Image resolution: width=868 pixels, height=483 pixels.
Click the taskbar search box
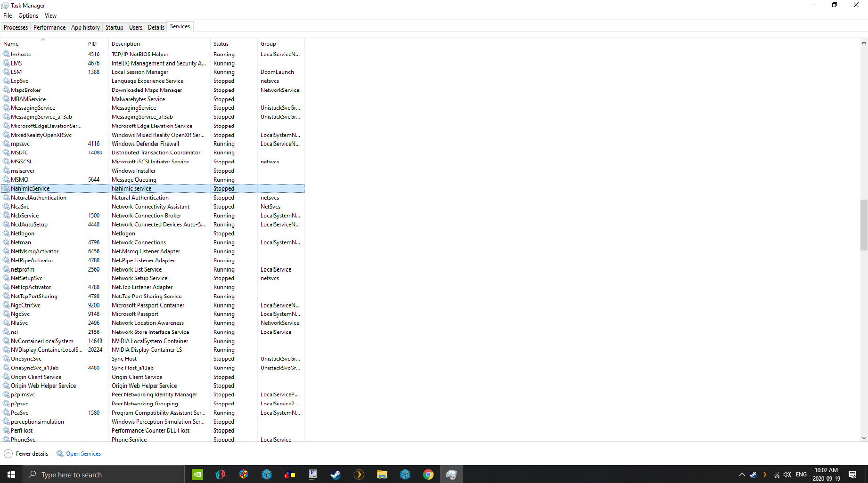pos(104,475)
